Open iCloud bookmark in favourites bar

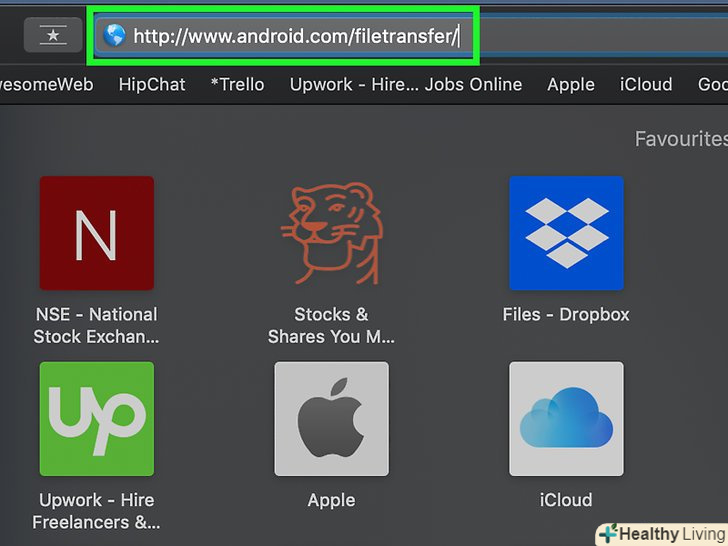(x=646, y=84)
